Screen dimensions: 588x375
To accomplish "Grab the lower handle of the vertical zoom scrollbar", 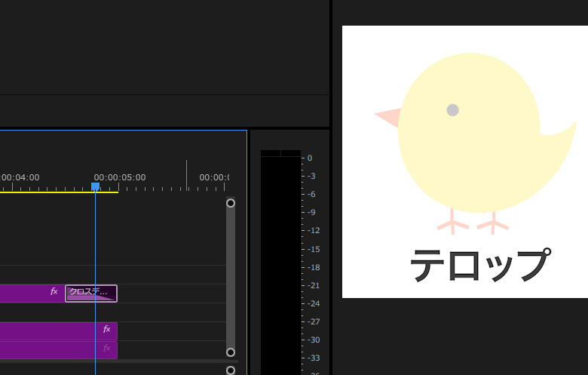I will click(x=231, y=352).
